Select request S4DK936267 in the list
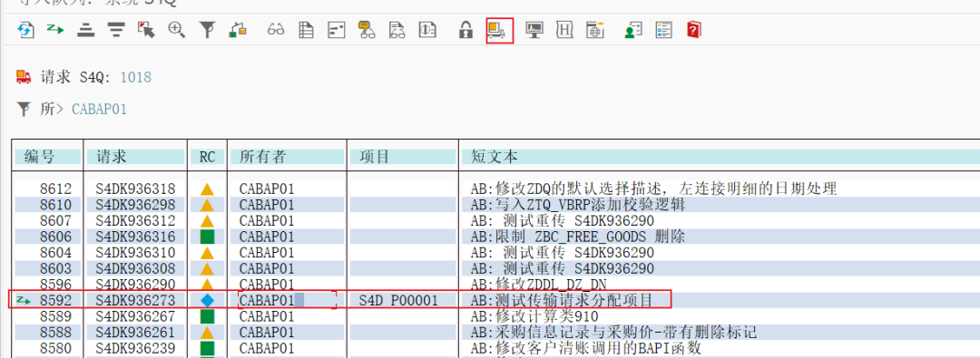The width and height of the screenshot is (980, 358). point(135,316)
